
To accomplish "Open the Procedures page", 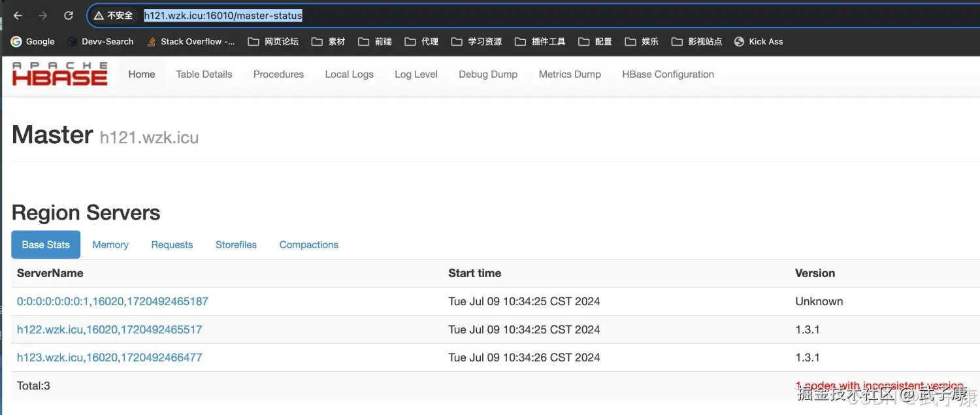I will [278, 74].
